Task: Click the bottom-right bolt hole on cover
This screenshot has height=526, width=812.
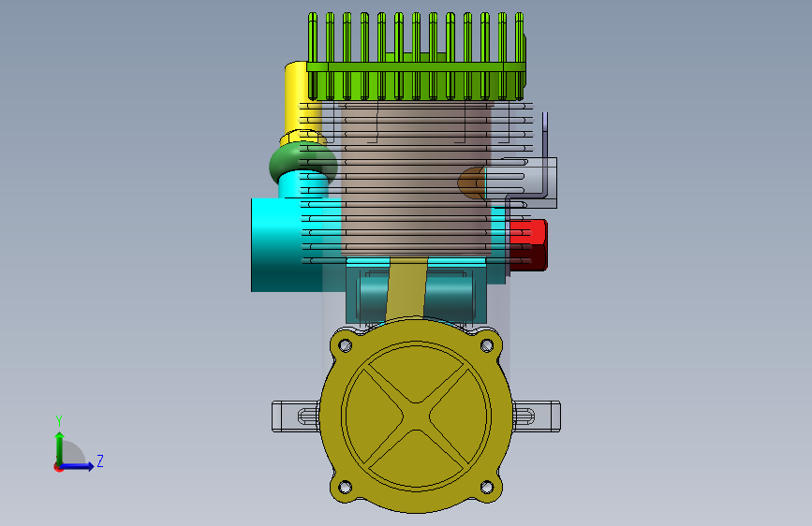Action: point(487,487)
